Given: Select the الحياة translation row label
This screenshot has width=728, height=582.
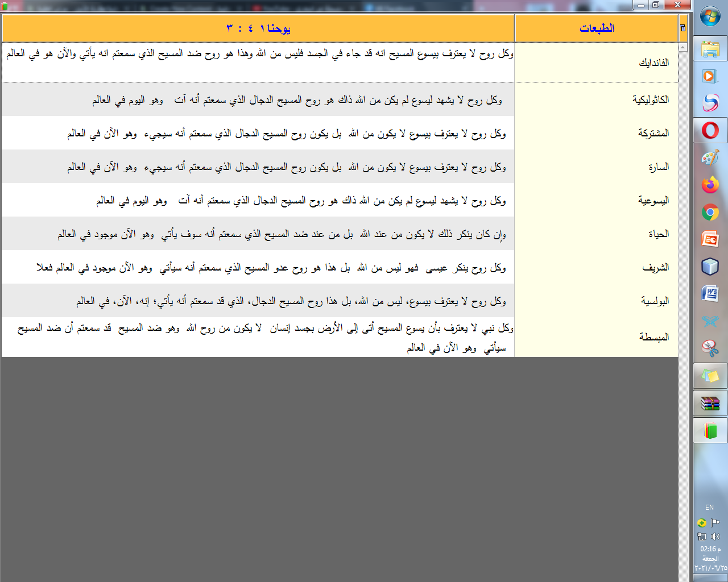Looking at the screenshot, I should tap(659, 234).
